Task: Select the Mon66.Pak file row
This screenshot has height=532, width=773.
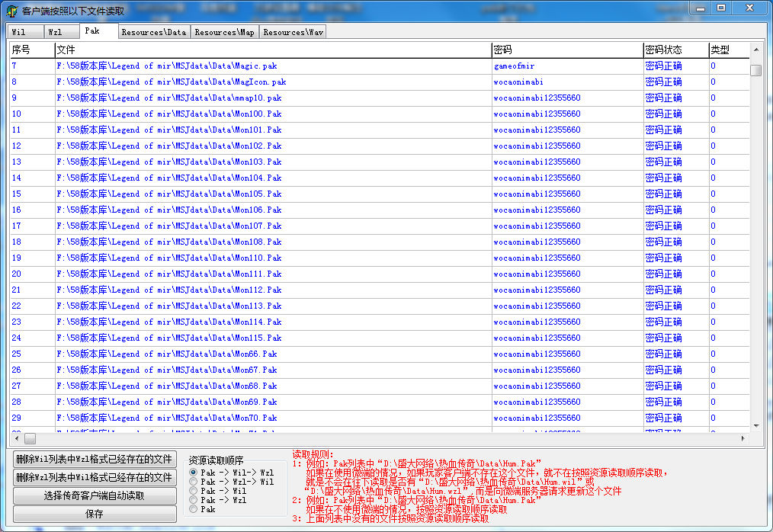Action: pyautogui.click(x=380, y=354)
